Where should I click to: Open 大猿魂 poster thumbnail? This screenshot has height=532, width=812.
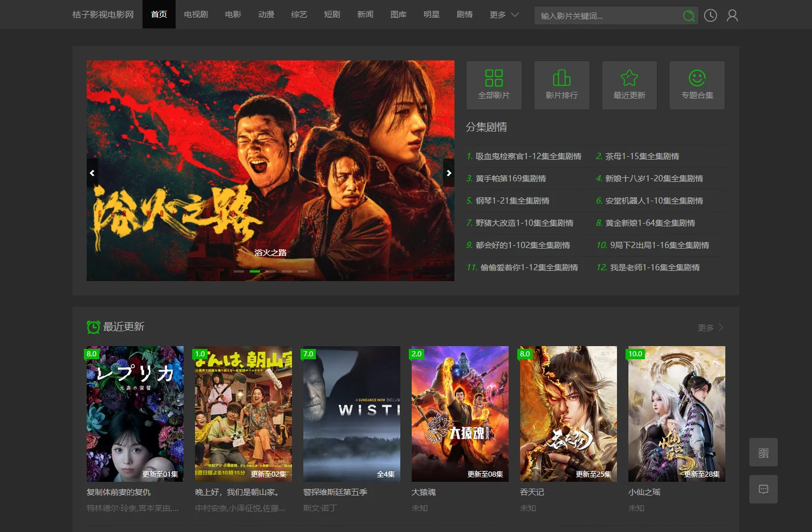coord(460,414)
